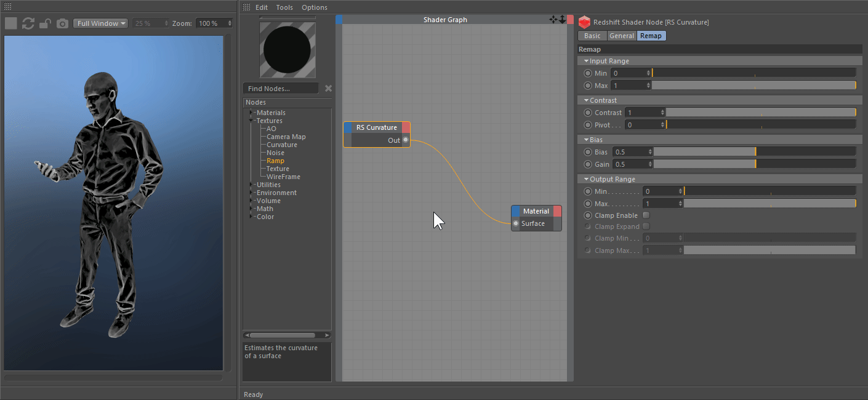The image size is (868, 400).
Task: Open the Options menu
Action: coord(315,7)
